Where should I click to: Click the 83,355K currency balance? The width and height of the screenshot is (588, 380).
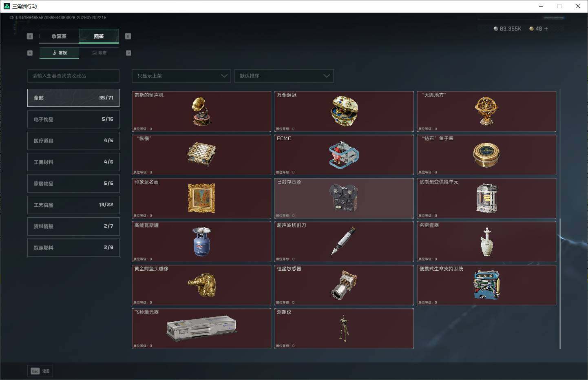(x=507, y=29)
